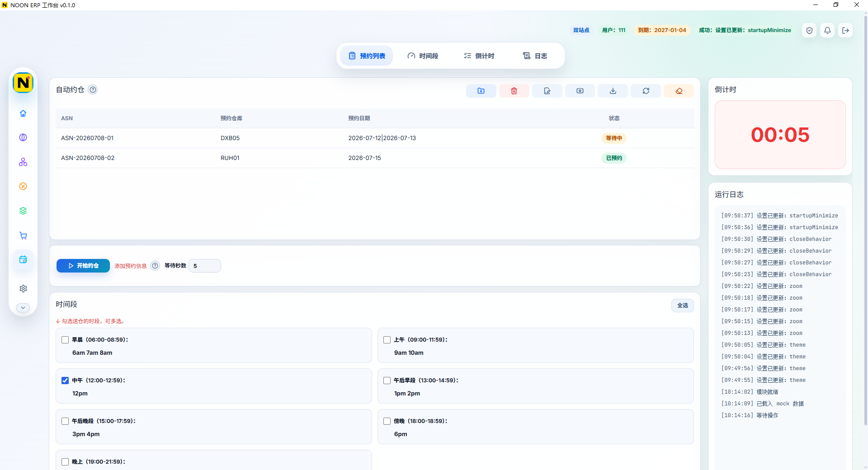The image size is (868, 470).
Task: Expand the sidebar with the down chevron
Action: pos(23,308)
